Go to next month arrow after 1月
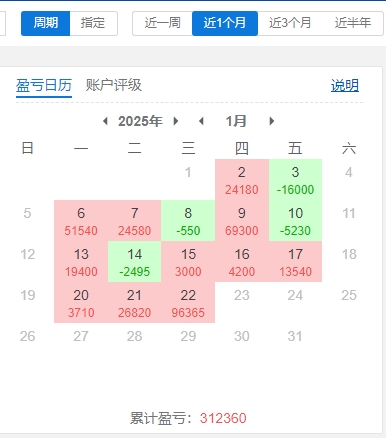The image size is (386, 438). [x=272, y=121]
